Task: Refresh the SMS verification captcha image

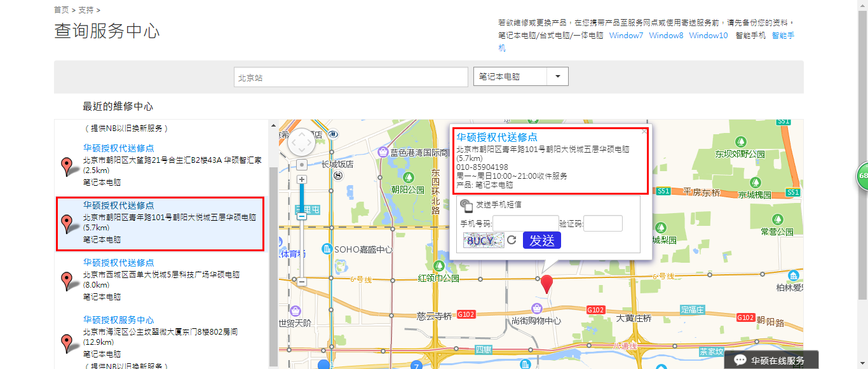Action: pos(512,240)
